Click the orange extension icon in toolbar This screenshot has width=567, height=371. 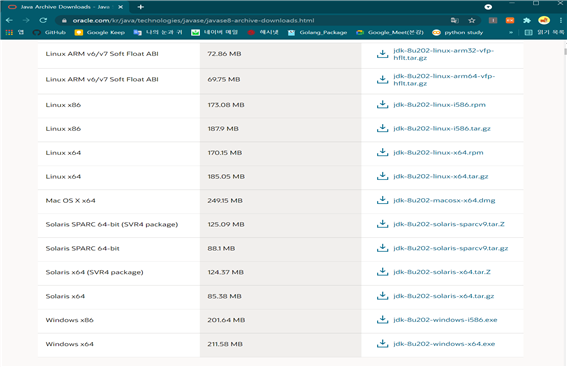click(510, 20)
